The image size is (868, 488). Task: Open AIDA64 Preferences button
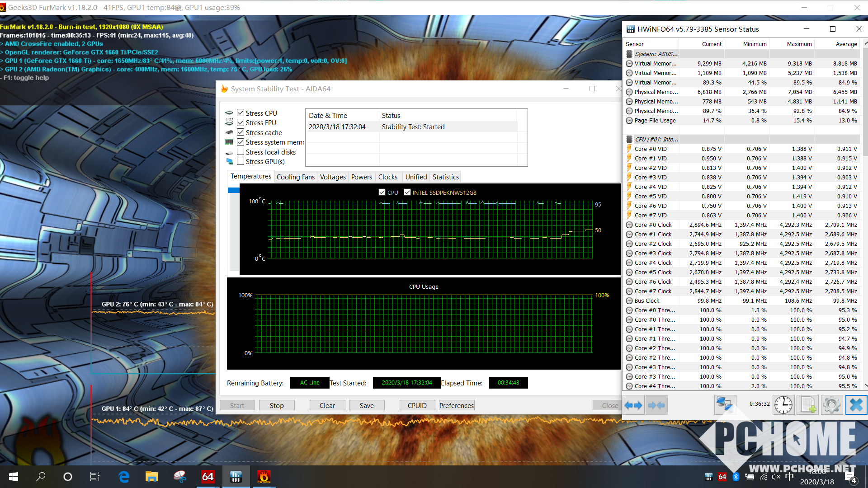pyautogui.click(x=457, y=405)
